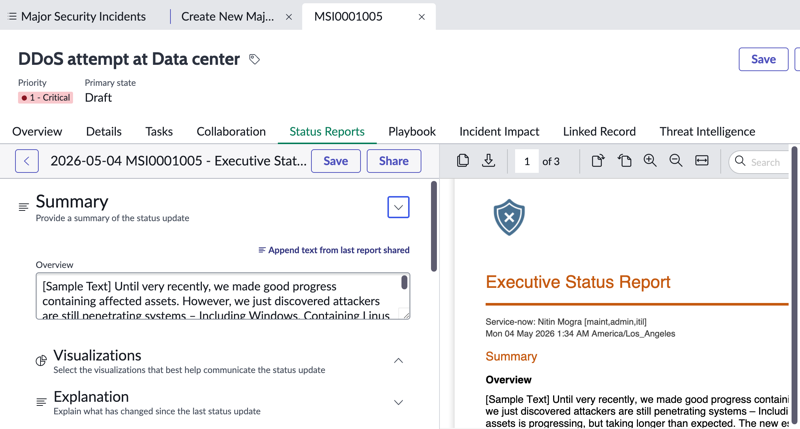Close the MSI0001005 tab
The image size is (800, 429).
pyautogui.click(x=421, y=17)
